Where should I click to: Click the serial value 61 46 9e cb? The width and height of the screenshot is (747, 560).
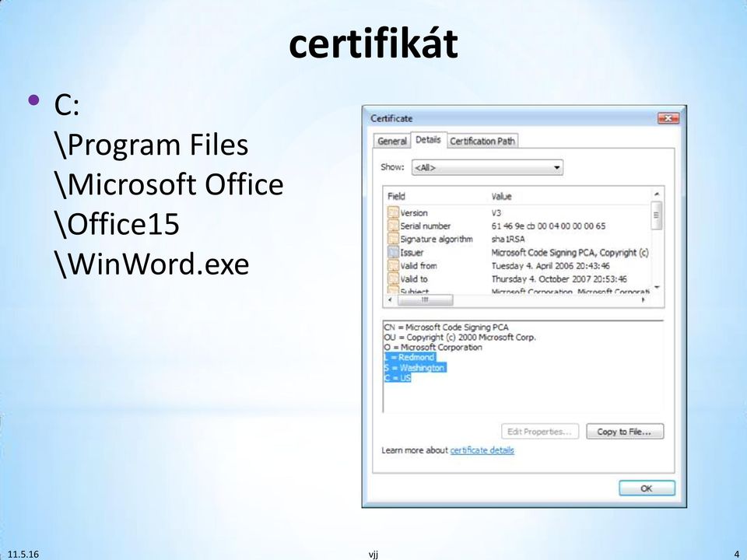[549, 226]
